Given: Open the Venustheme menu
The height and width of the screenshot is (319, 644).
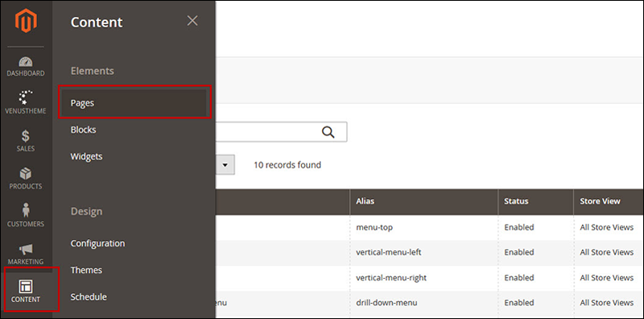Looking at the screenshot, I should pyautogui.click(x=26, y=103).
